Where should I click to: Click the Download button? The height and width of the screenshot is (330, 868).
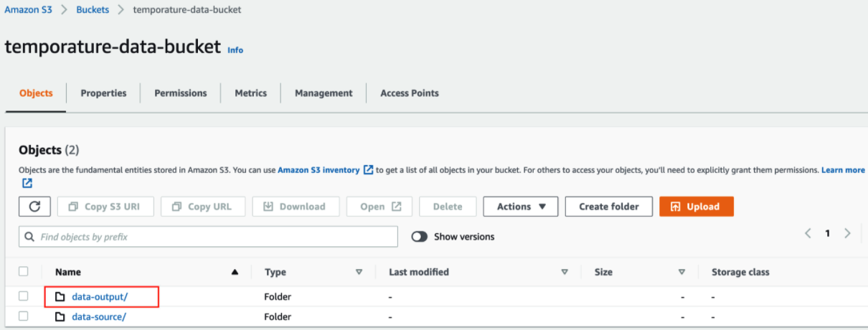[x=295, y=207]
